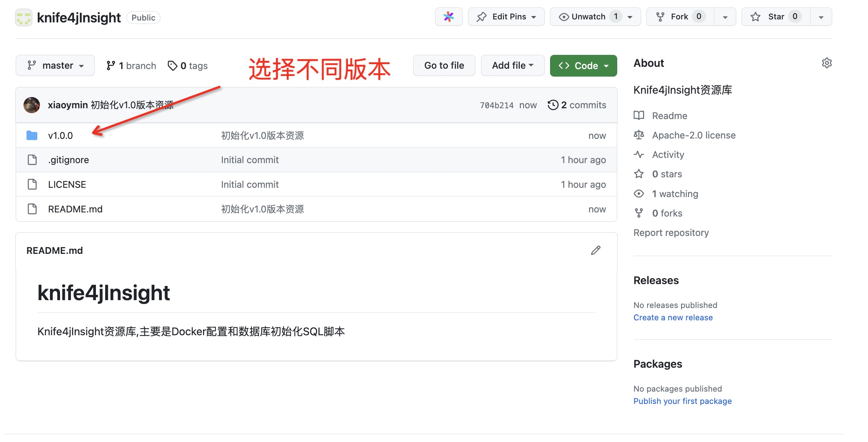Open commit hash 704b214
Image resolution: width=868 pixels, height=442 pixels.
point(497,105)
